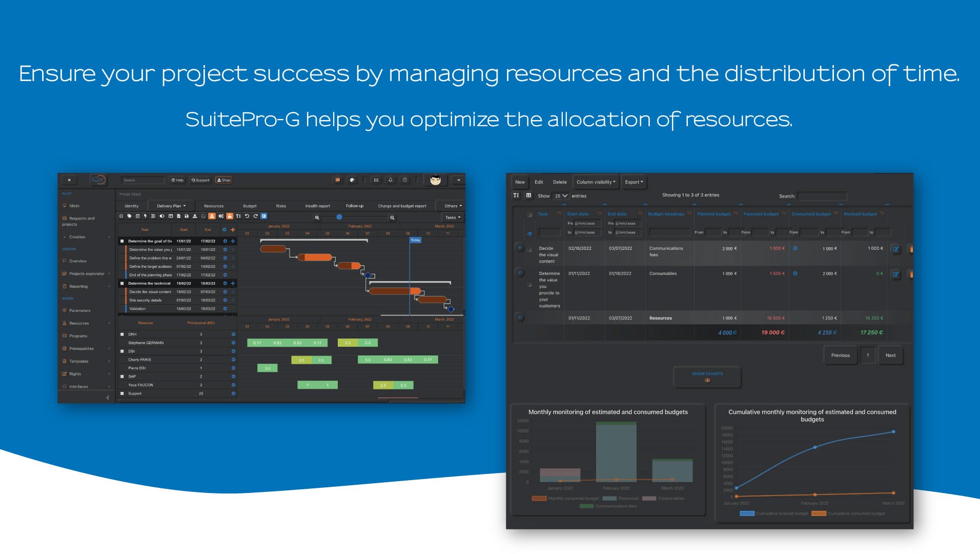Switch to the Resources tab
The width and height of the screenshot is (980, 554).
[214, 206]
